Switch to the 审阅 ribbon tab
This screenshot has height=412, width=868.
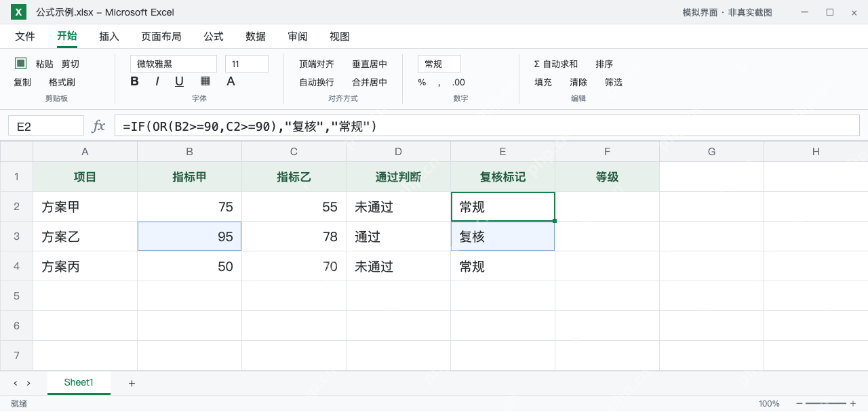click(298, 37)
